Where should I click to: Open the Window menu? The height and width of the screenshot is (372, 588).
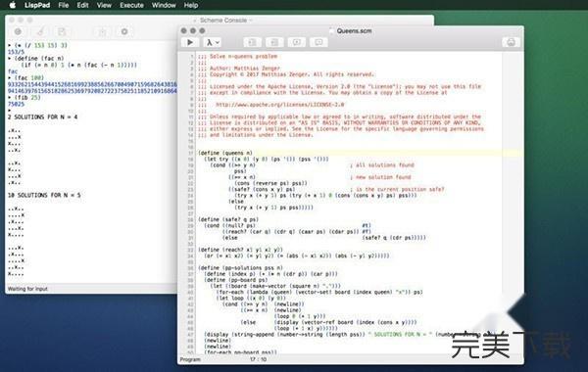coord(164,5)
